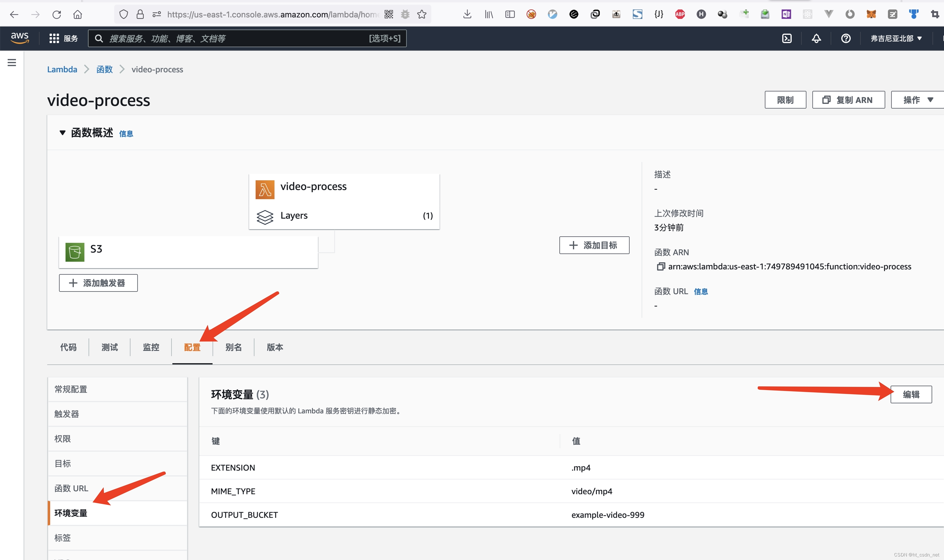
Task: Click the 复制 ARN button
Action: 848,100
